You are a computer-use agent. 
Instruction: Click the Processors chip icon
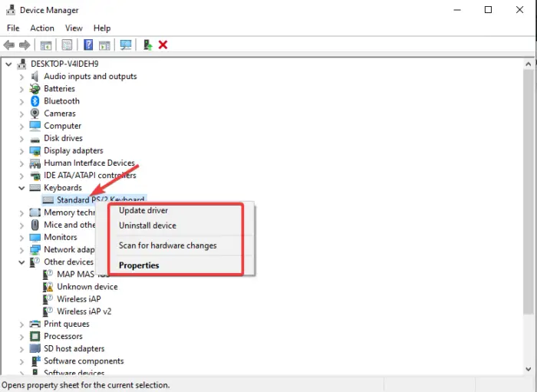tap(35, 336)
